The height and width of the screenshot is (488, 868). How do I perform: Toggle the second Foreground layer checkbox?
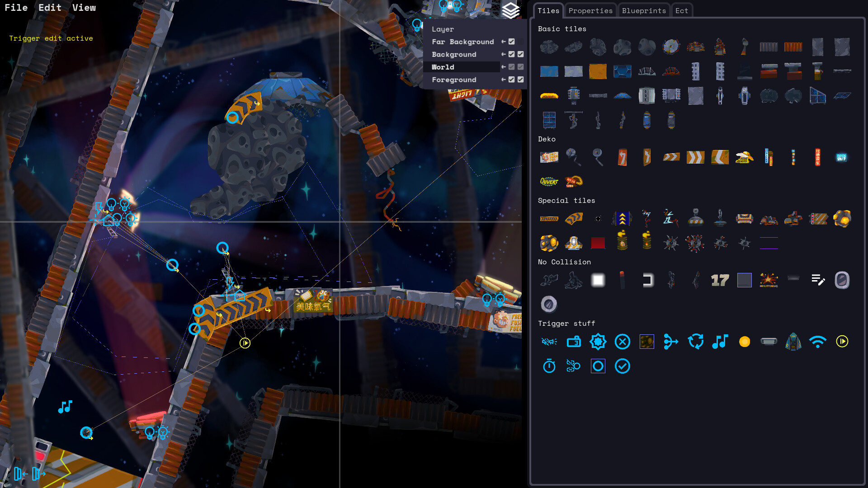coord(521,80)
